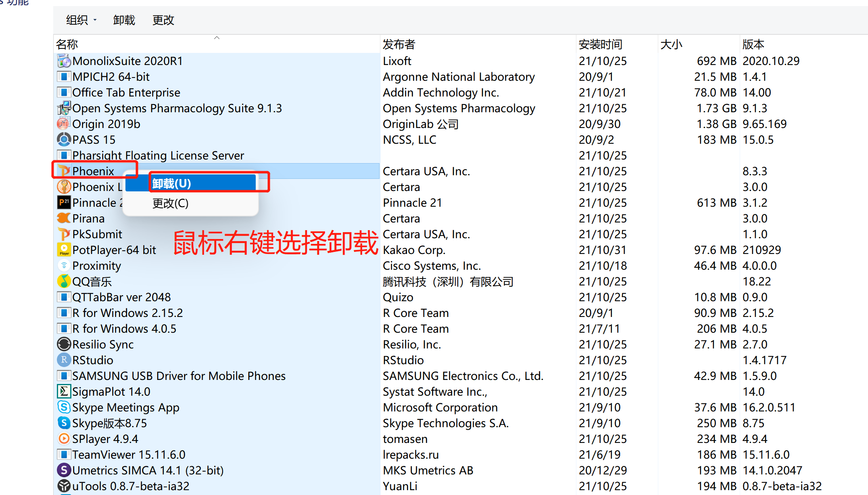Click the uTools 0.8.7-beta-ia32 icon
Viewport: 868px width, 495px height.
[64, 486]
